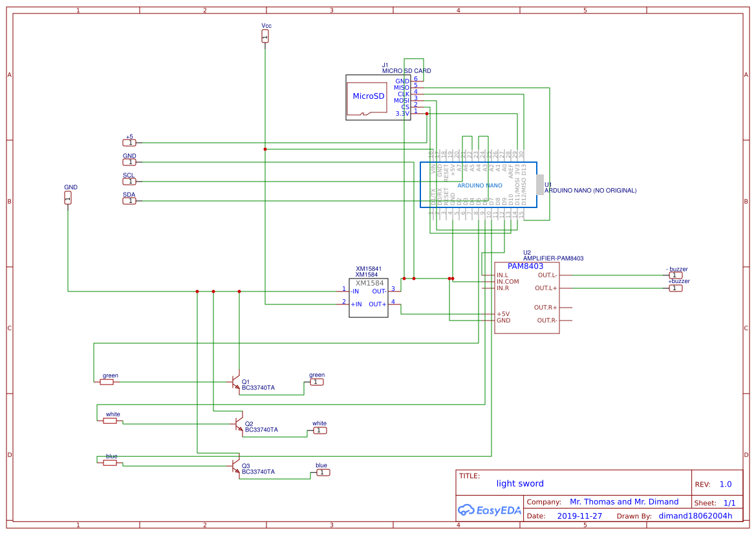Select the "3.3V" pin label on MicroSD
The width and height of the screenshot is (756, 535).
pyautogui.click(x=403, y=114)
